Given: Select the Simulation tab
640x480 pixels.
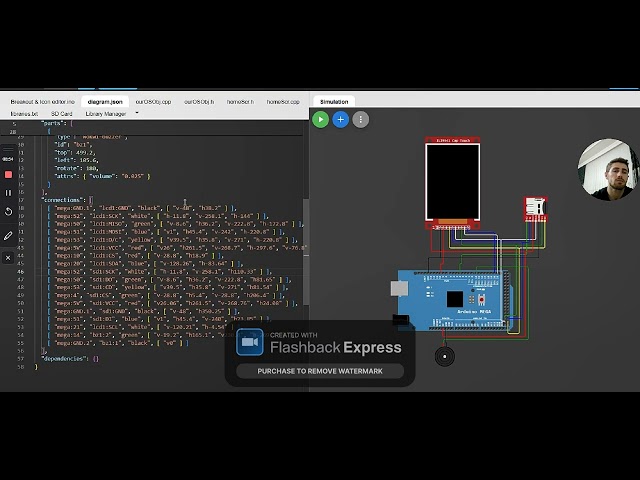Looking at the screenshot, I should 334,102.
